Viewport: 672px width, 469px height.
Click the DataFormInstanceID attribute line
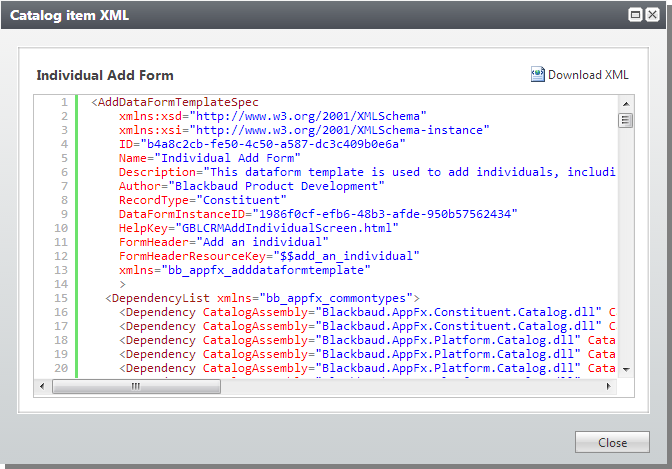318,214
